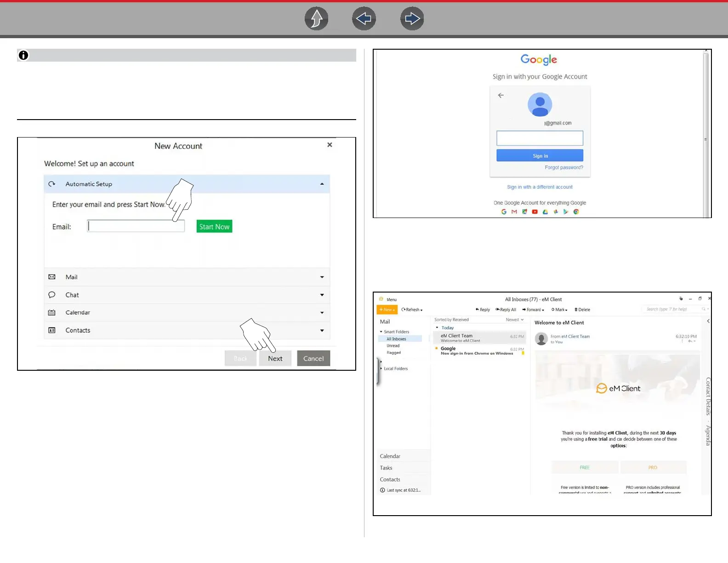Screen dimensions: 728x563
Task: Open the Newest sort order dropdown
Action: [x=515, y=320]
